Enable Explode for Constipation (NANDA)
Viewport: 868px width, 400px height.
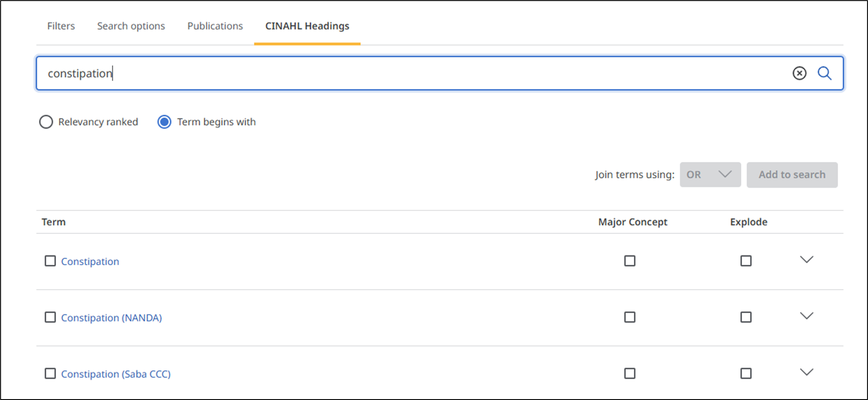[746, 317]
